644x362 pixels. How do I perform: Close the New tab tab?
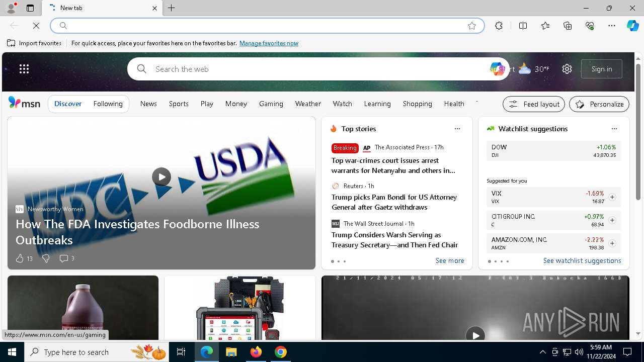pos(154,8)
